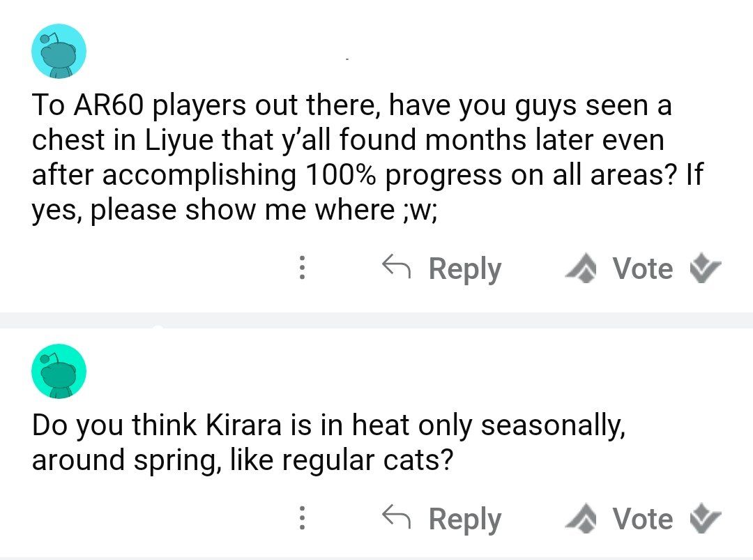Downvote the Kirara comment
753x560 pixels.
705,520
